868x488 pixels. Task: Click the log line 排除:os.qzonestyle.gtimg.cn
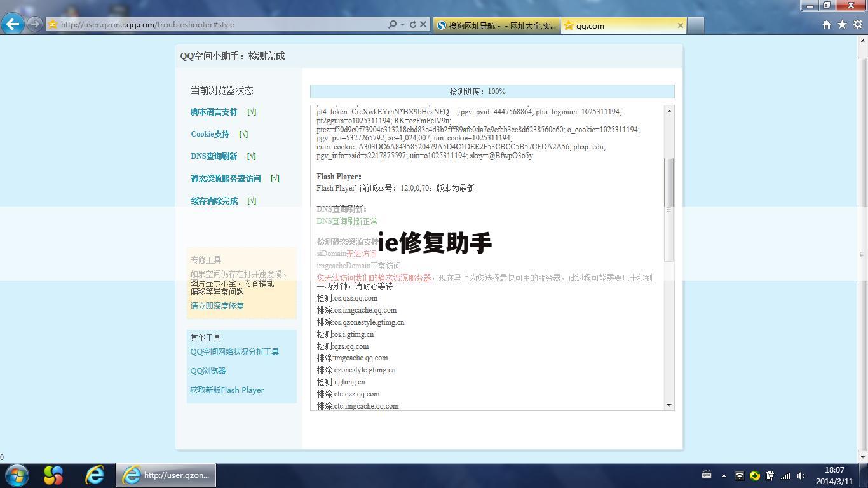click(360, 322)
